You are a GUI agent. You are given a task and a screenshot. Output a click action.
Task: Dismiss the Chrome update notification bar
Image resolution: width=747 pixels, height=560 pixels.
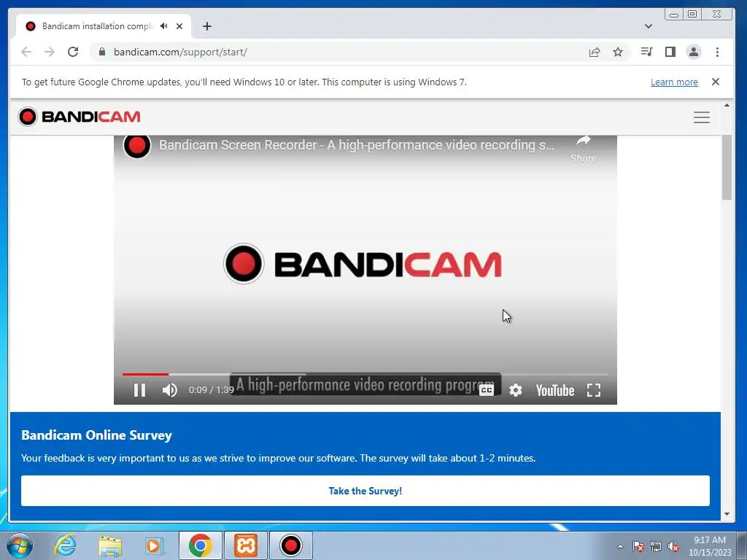pos(716,82)
